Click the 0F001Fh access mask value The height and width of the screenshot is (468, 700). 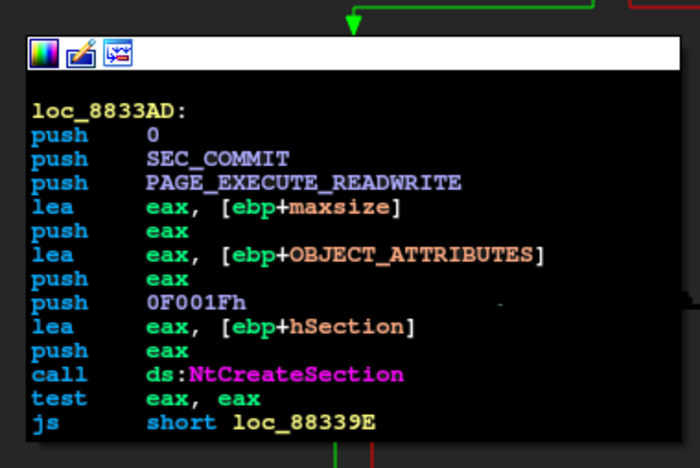[x=196, y=303]
